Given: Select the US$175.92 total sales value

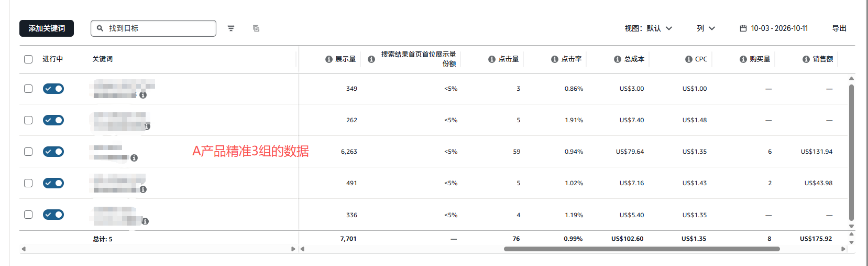Looking at the screenshot, I should point(816,239).
